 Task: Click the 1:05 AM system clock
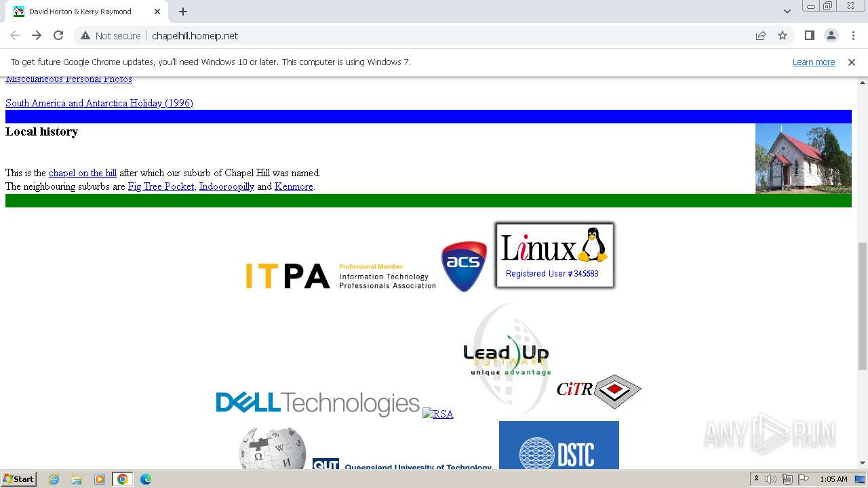pos(833,479)
